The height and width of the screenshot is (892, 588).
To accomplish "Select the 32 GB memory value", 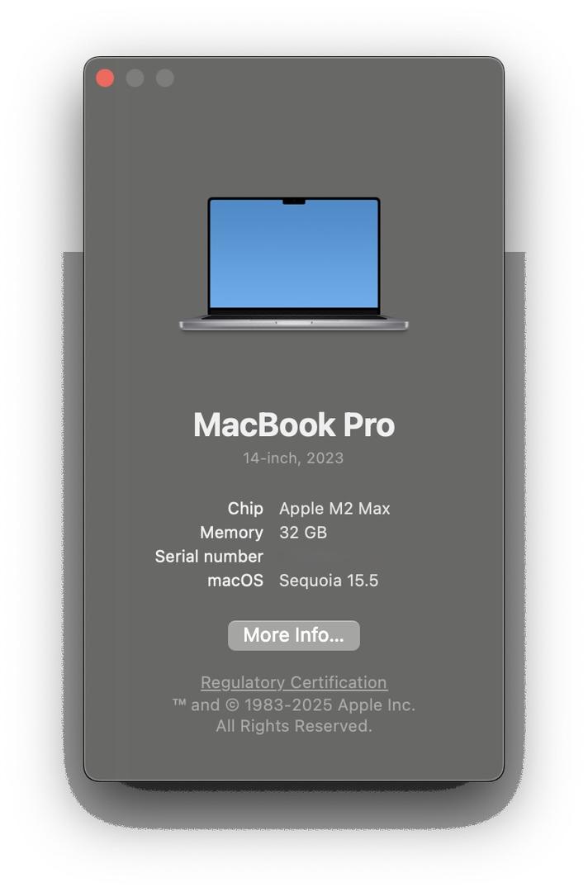I will [x=303, y=533].
